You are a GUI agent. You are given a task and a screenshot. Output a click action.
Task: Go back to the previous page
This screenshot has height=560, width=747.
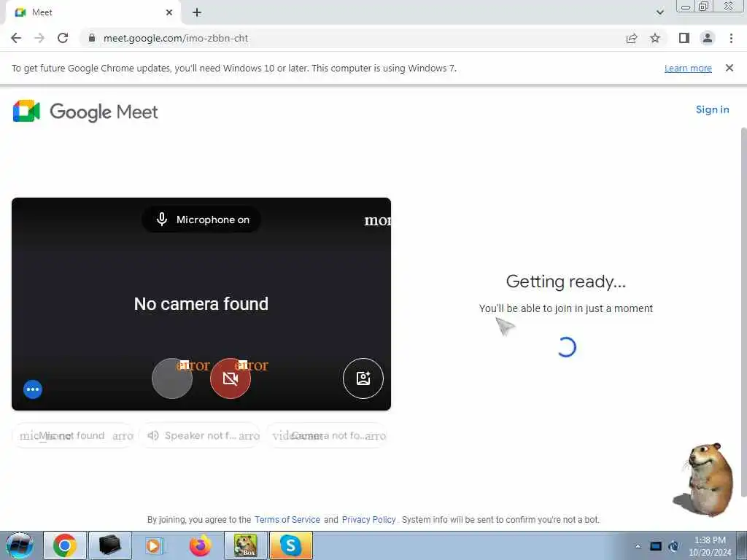click(x=16, y=38)
